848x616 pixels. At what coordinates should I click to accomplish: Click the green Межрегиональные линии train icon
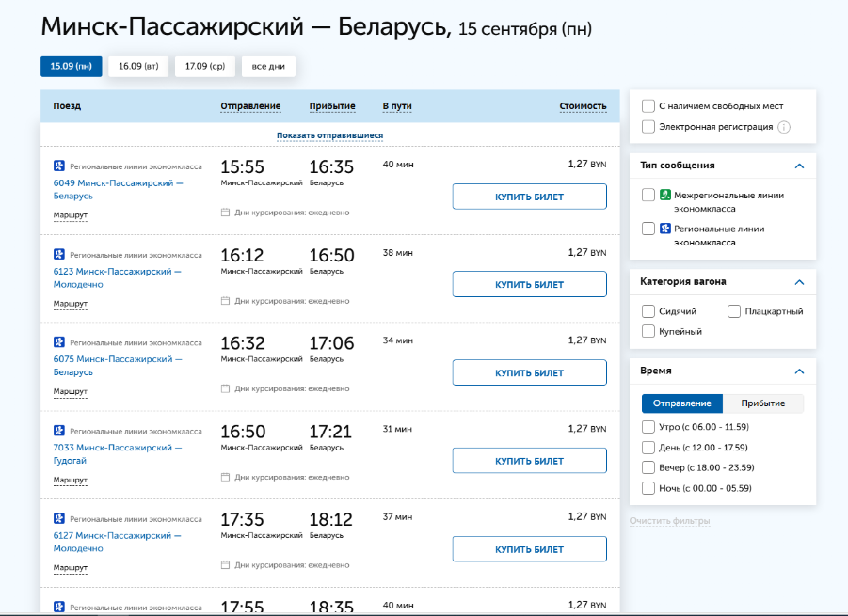point(664,195)
